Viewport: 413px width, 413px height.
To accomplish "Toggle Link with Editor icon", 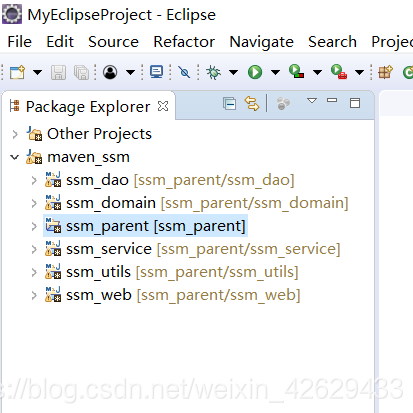I will pyautogui.click(x=252, y=103).
